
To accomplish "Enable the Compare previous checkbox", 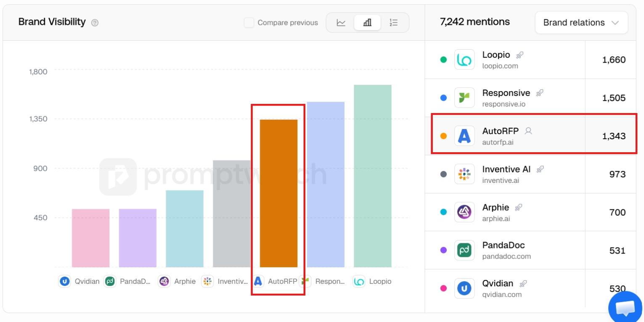I will tap(249, 23).
